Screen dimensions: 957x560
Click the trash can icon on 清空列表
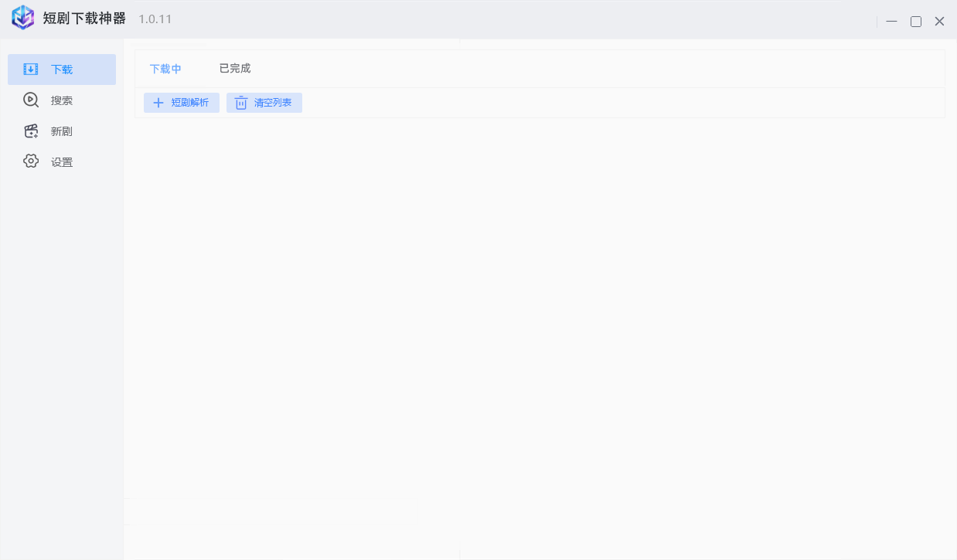click(241, 103)
